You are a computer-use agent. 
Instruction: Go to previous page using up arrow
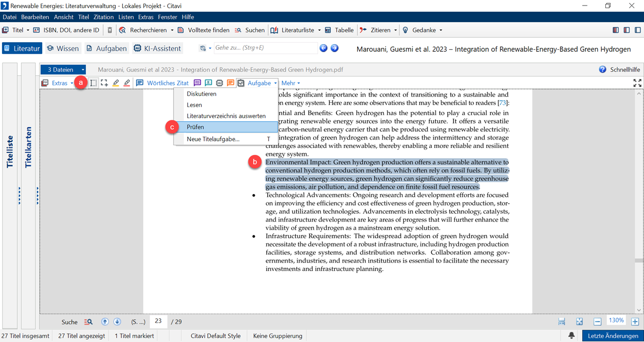point(105,322)
